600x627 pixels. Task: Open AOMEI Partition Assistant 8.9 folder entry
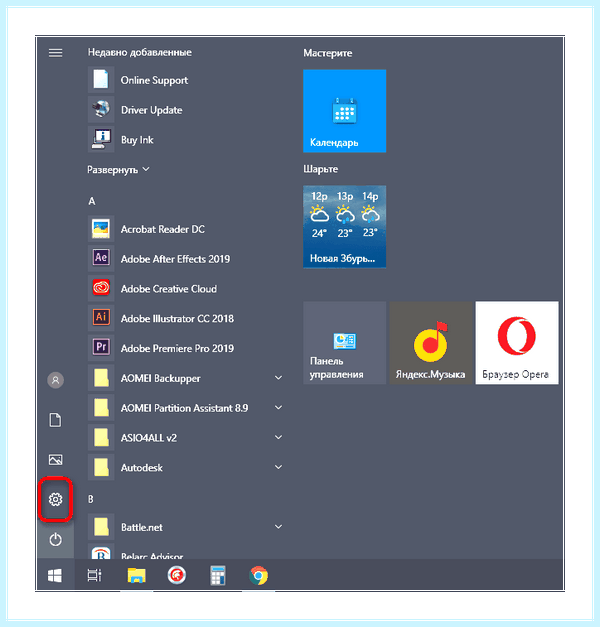click(185, 408)
